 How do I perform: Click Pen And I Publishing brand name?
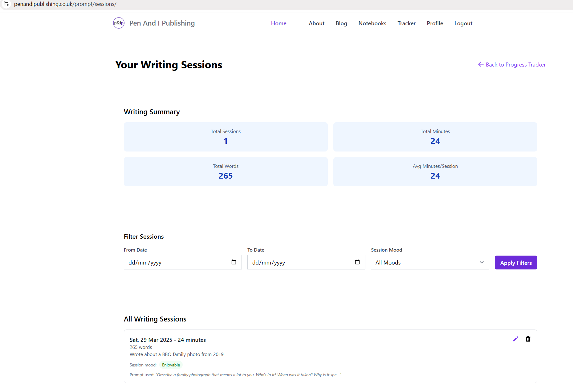(162, 23)
